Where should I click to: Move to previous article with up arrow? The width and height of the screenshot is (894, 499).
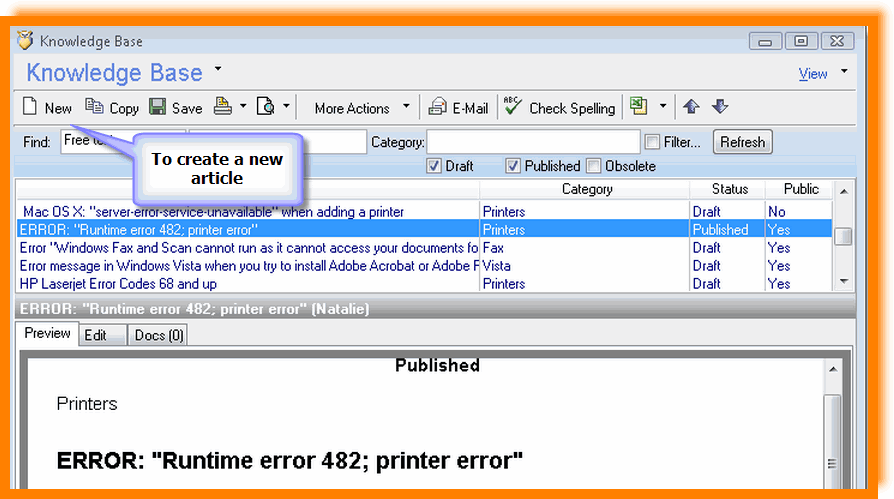[691, 107]
